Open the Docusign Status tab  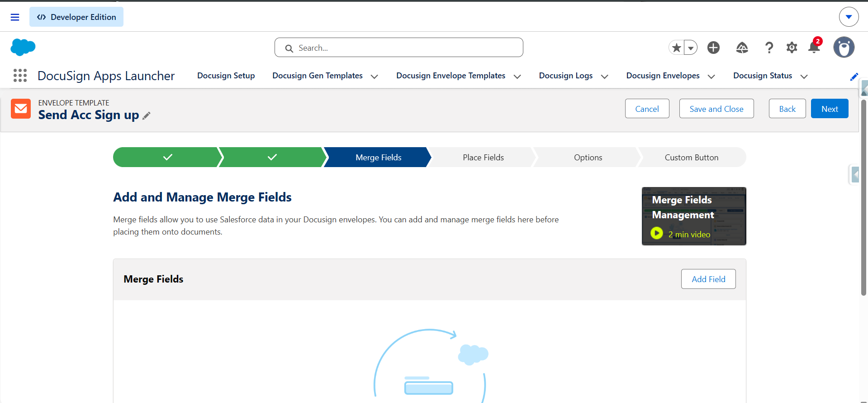tap(763, 76)
